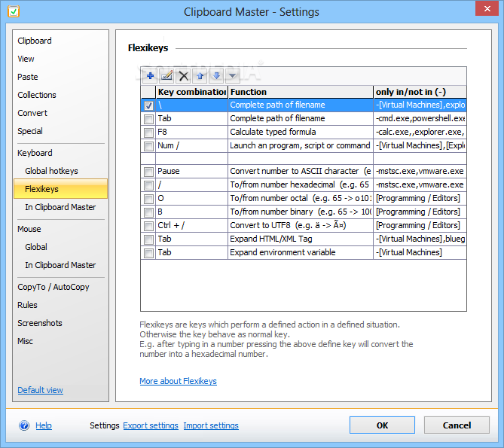
Task: Select Convert number to ASCII character row
Action: tap(304, 171)
